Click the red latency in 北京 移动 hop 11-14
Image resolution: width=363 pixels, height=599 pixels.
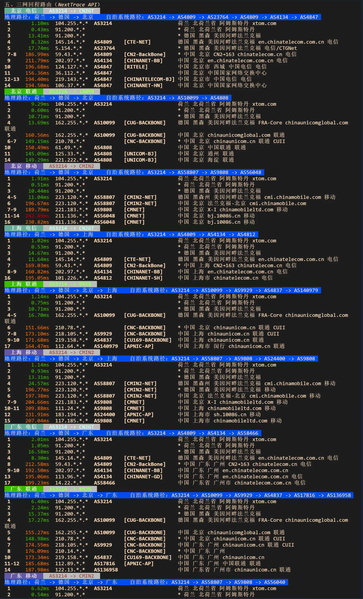pyautogui.click(x=37, y=216)
